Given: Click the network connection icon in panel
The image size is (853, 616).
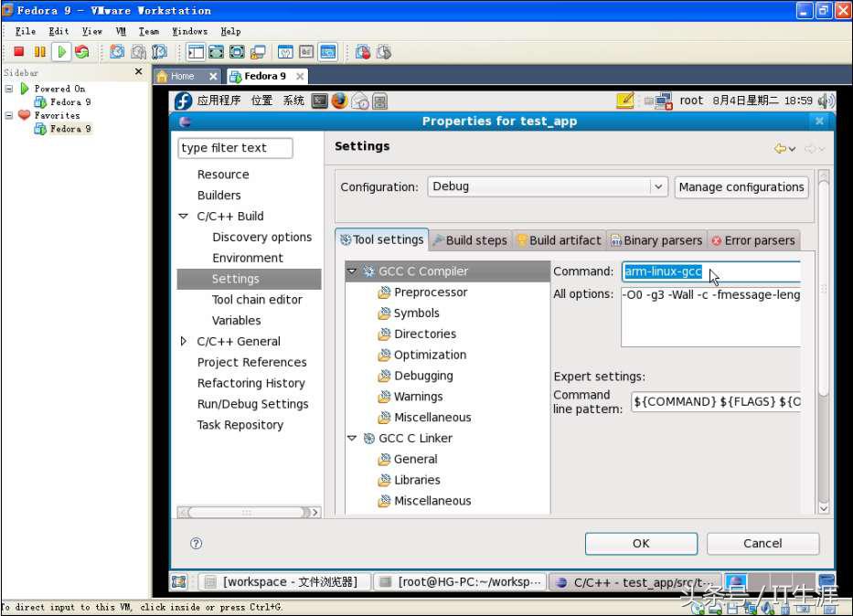Looking at the screenshot, I should 664,101.
